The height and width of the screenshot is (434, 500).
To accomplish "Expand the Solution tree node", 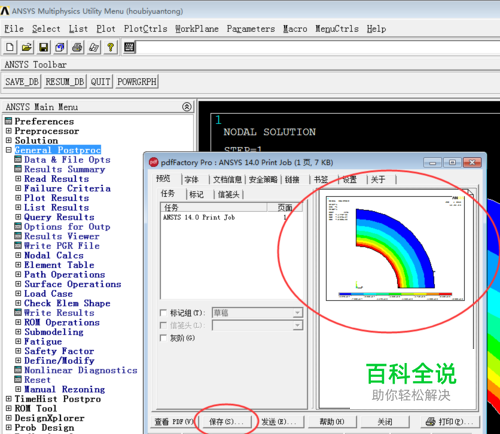I will coord(9,140).
